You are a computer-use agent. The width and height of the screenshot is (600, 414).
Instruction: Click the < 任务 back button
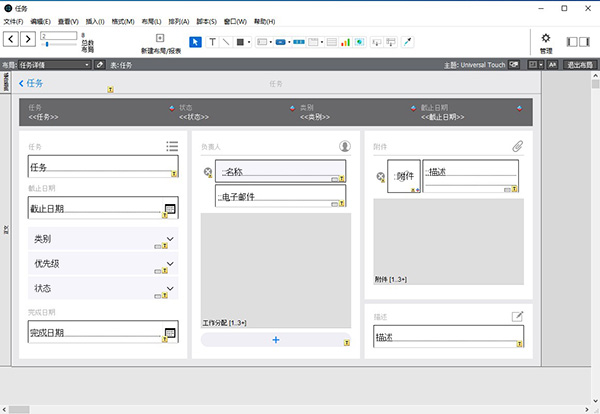tap(31, 83)
